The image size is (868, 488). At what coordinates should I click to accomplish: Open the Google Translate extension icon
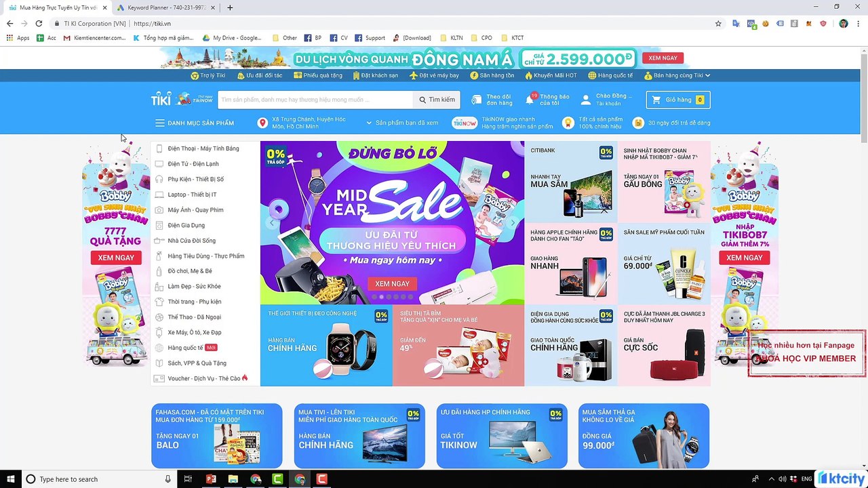click(x=736, y=23)
